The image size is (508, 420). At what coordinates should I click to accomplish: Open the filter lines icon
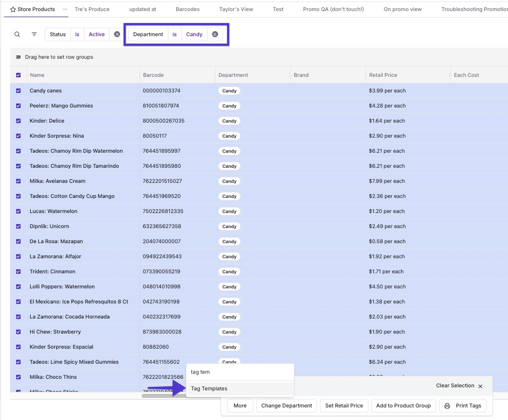click(x=34, y=34)
